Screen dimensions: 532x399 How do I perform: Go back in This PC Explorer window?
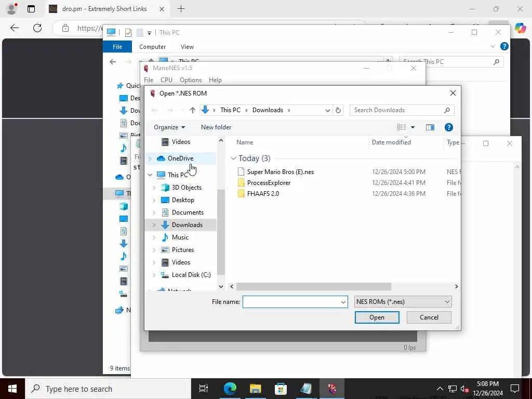click(113, 62)
